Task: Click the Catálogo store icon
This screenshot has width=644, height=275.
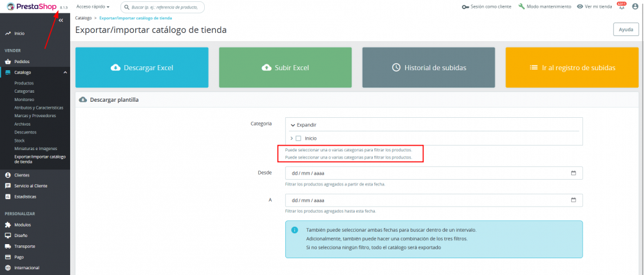Action: [x=7, y=72]
